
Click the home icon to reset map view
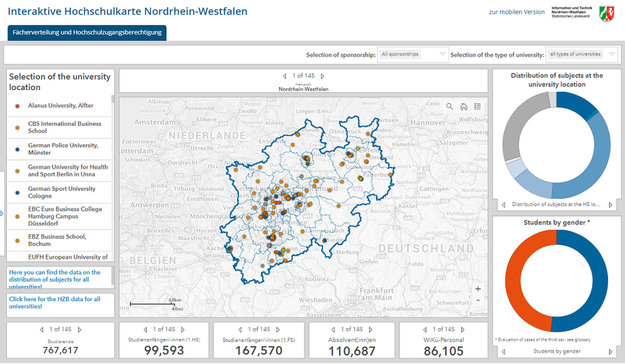click(x=464, y=106)
